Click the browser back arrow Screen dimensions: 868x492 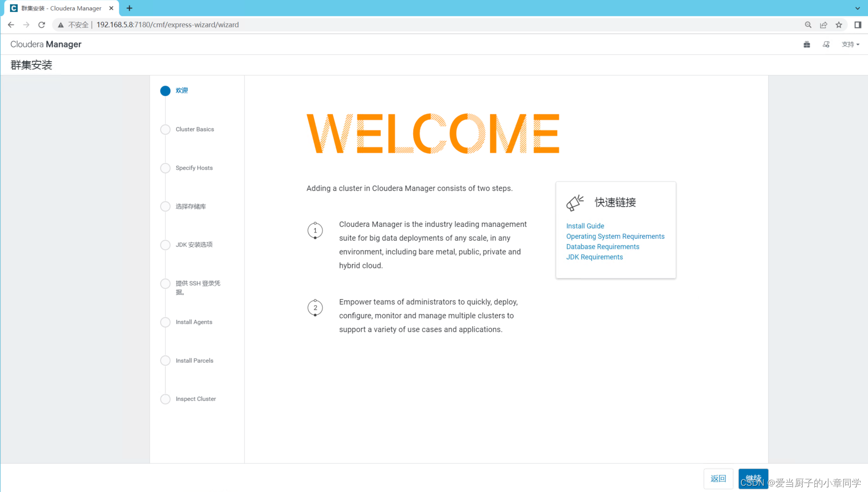coord(11,25)
